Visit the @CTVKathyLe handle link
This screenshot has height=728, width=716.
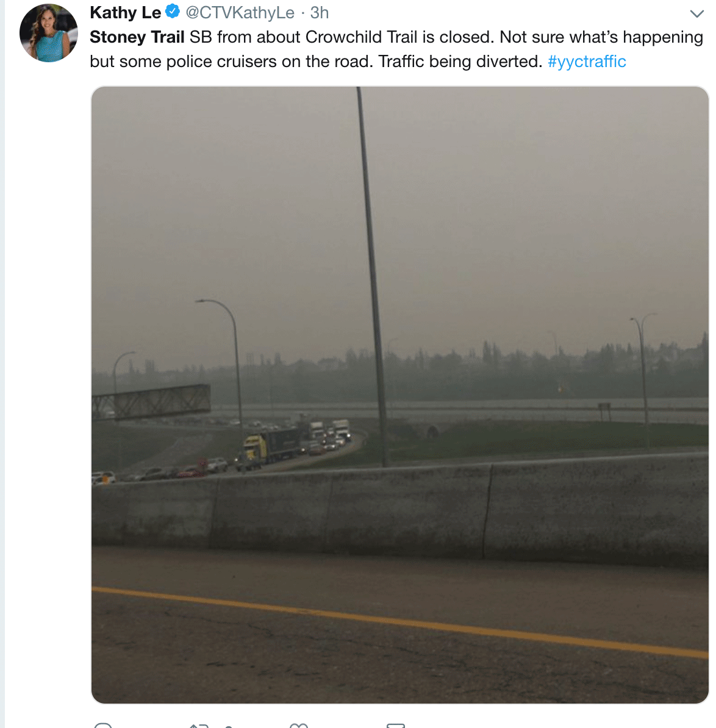[240, 13]
